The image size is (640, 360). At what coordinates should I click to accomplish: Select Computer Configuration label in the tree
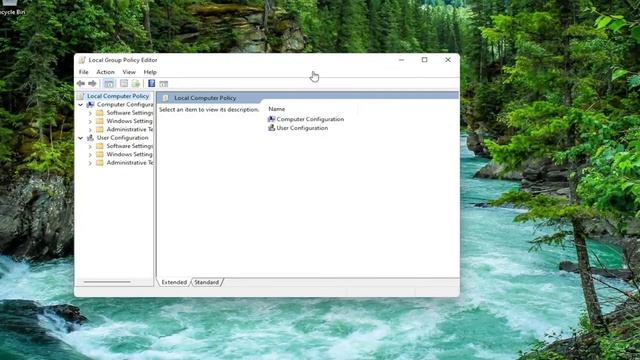click(x=125, y=104)
